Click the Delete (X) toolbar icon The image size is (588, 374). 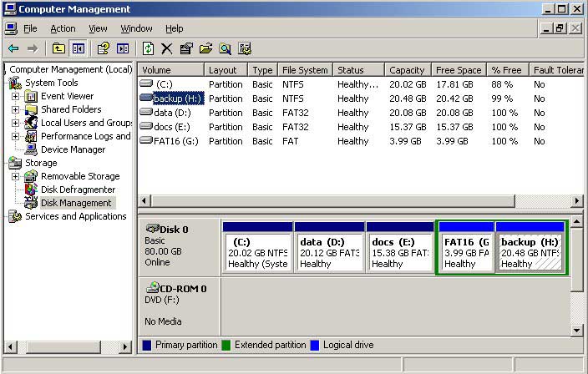point(167,48)
